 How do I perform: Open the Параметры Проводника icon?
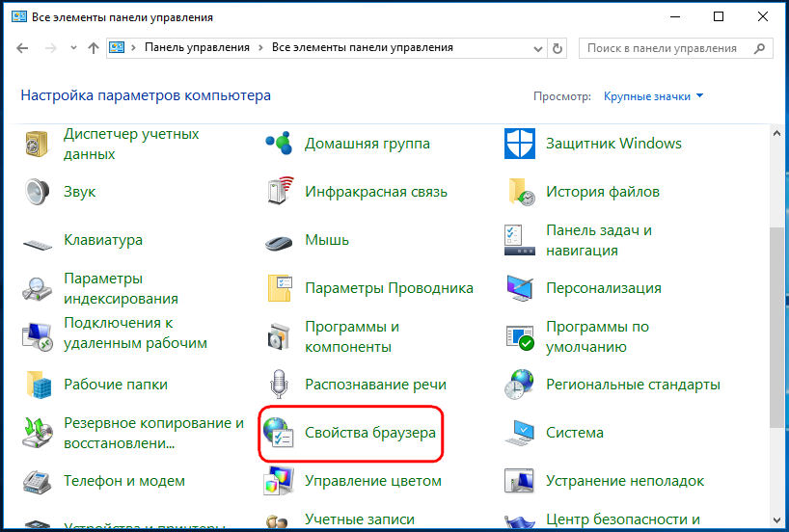click(x=280, y=288)
